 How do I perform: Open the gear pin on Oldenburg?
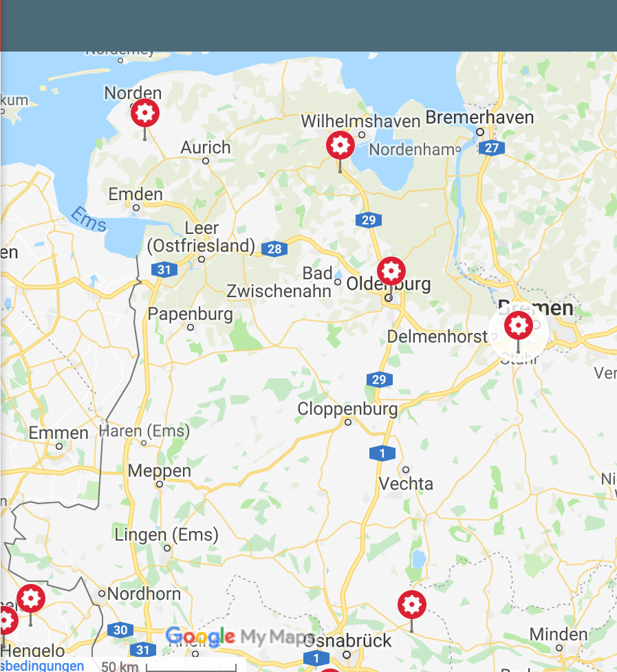391,272
